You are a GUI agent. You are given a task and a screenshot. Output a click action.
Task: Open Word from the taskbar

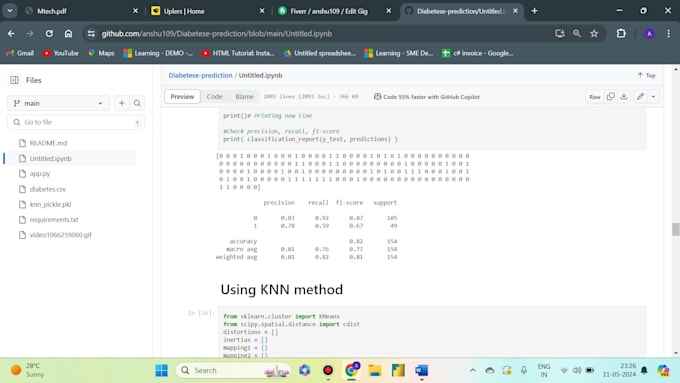pyautogui.click(x=421, y=370)
